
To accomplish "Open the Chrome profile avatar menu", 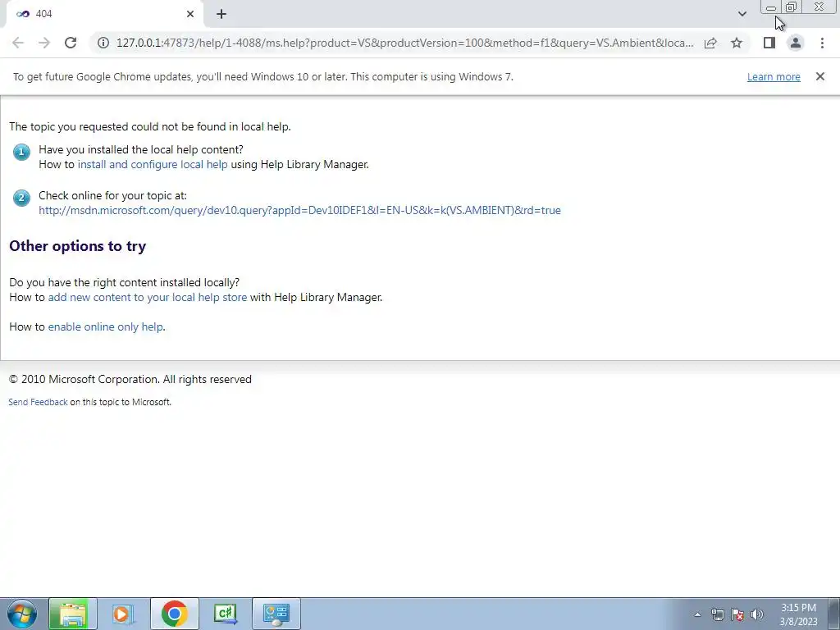I will [x=796, y=43].
